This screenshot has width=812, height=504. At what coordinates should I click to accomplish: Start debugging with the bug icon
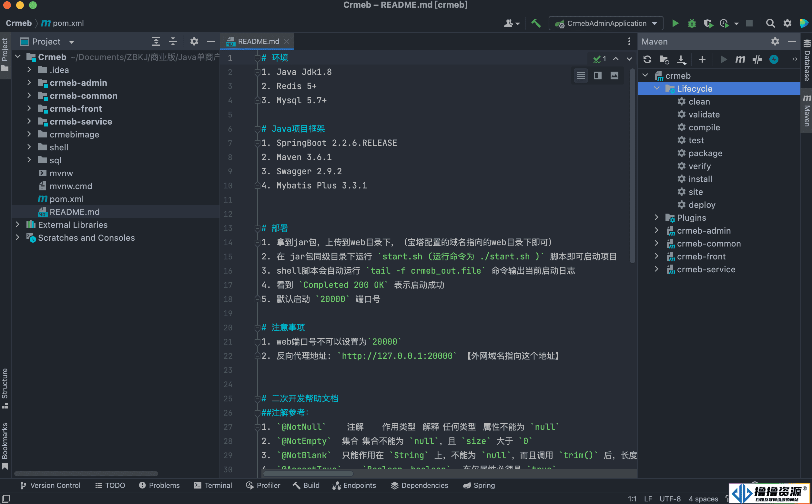[x=692, y=23]
